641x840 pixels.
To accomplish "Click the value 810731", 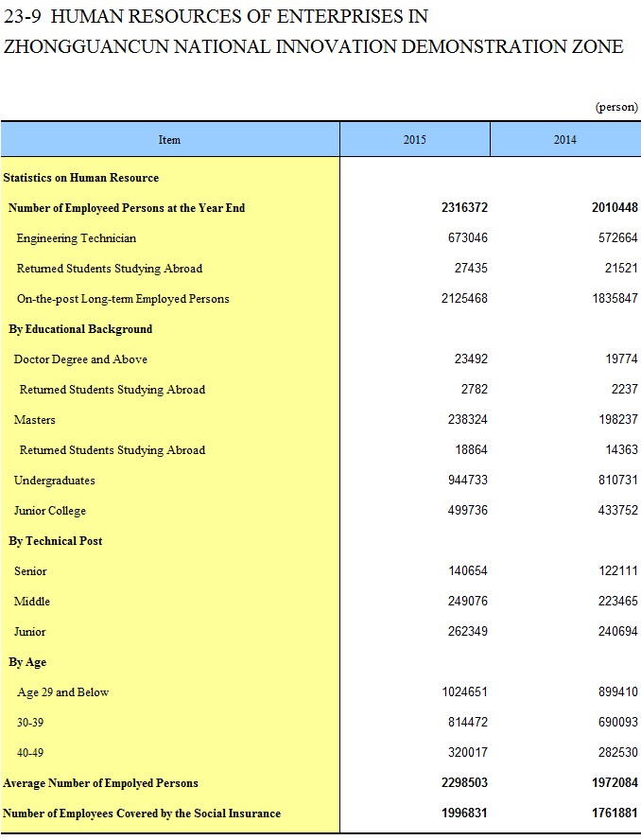I will coord(618,480).
